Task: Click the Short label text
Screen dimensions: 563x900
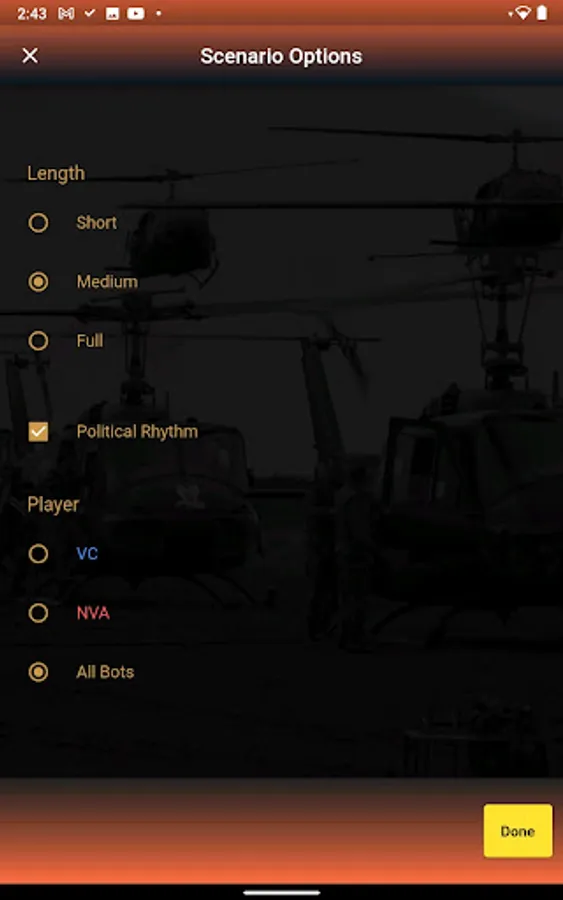Action: [96, 223]
